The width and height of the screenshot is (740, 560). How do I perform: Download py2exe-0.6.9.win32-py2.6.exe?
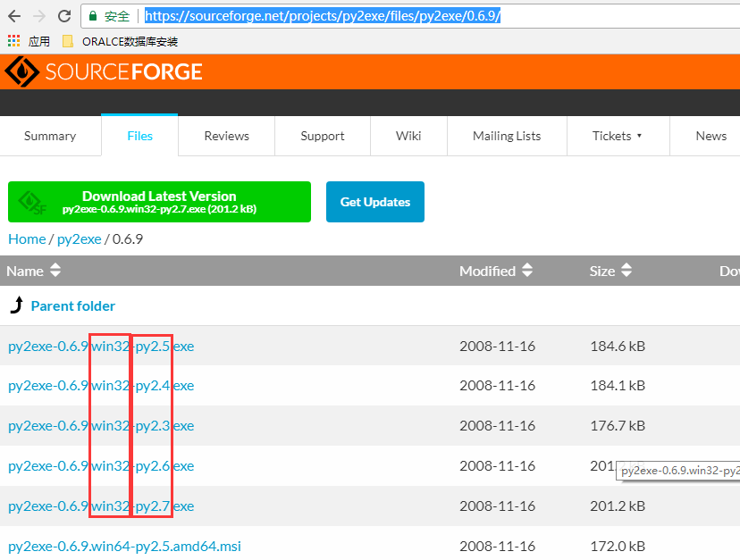[101, 466]
